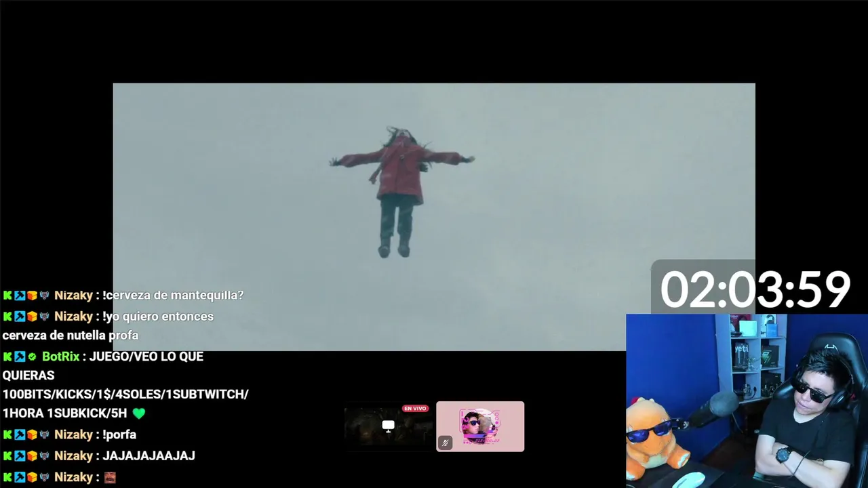The width and height of the screenshot is (868, 488).
Task: Click the BotRix username in chat
Action: coord(61,357)
